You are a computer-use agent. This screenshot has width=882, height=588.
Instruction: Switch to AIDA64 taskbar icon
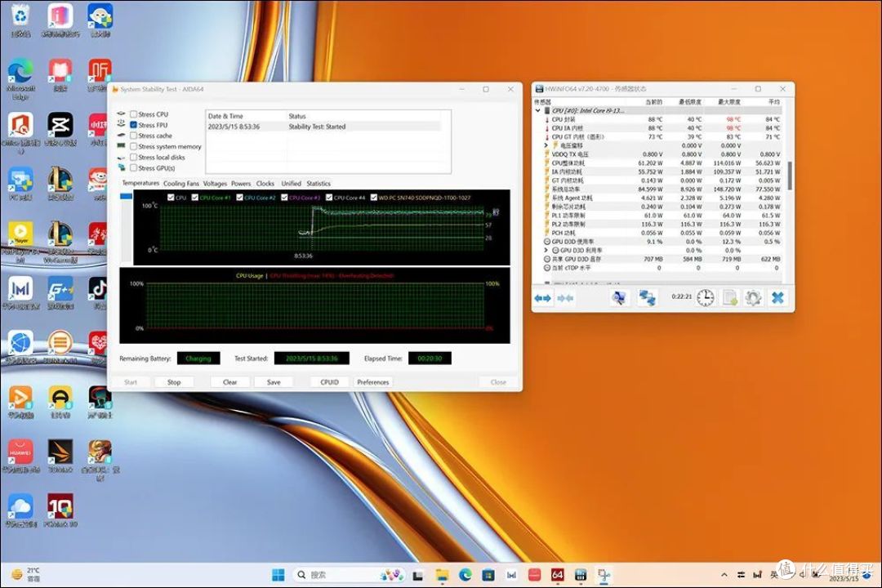point(558,574)
